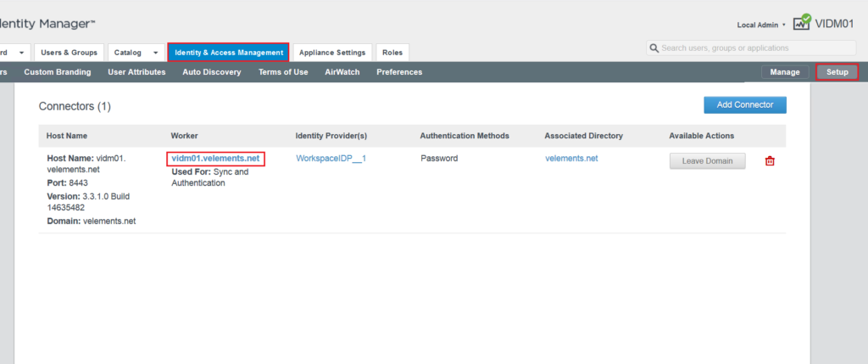Open VIDM01 system health monitor icon

[802, 22]
